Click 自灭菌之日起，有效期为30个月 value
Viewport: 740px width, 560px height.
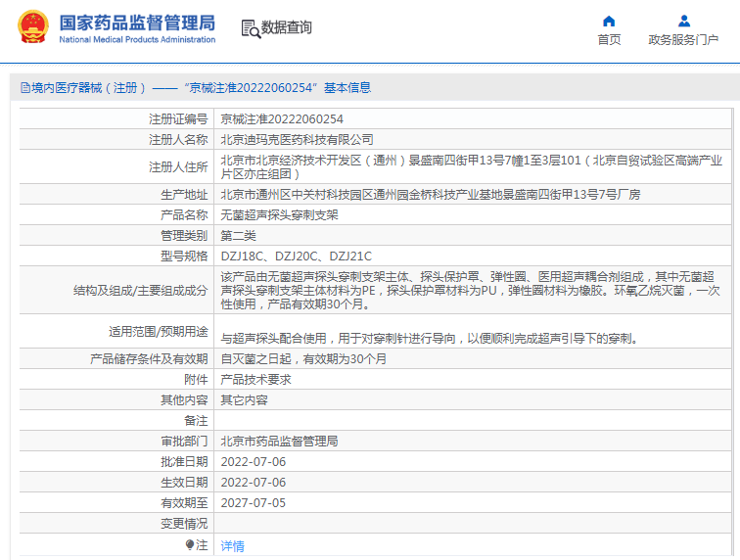click(303, 359)
